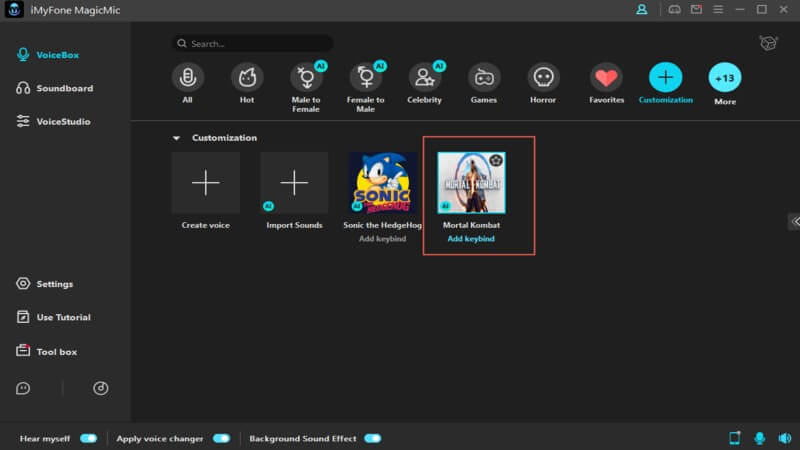The width and height of the screenshot is (800, 450).
Task: Click the circular update icon in sidebar
Action: coord(101,388)
